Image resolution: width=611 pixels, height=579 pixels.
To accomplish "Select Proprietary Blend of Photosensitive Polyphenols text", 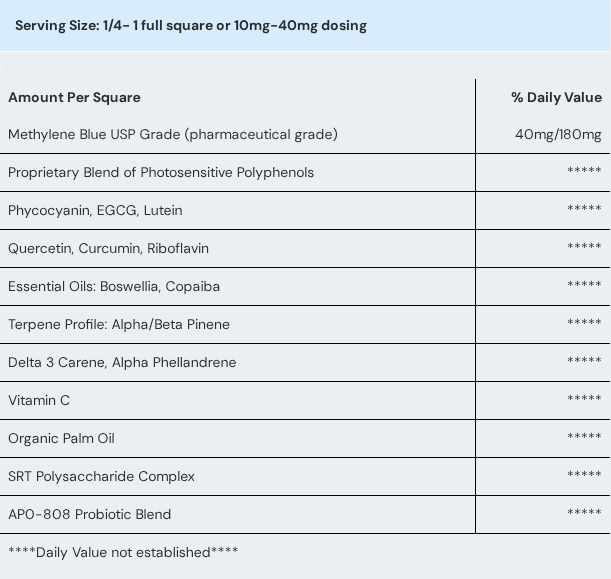I will click(x=161, y=172).
